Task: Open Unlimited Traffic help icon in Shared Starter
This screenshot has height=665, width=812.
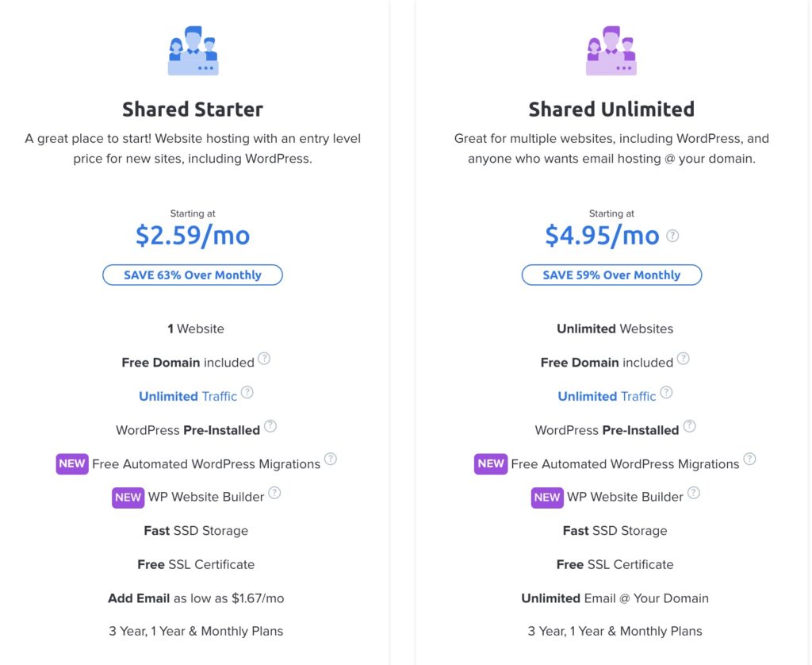Action: 247,393
